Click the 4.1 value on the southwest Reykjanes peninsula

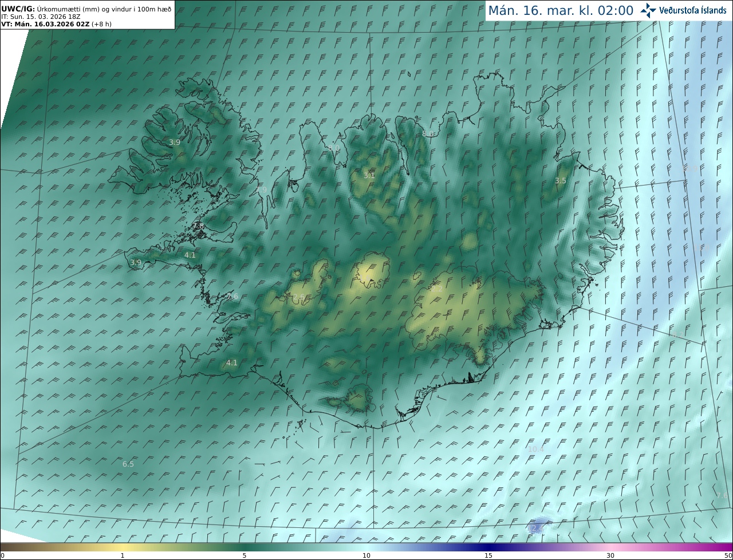(x=231, y=362)
